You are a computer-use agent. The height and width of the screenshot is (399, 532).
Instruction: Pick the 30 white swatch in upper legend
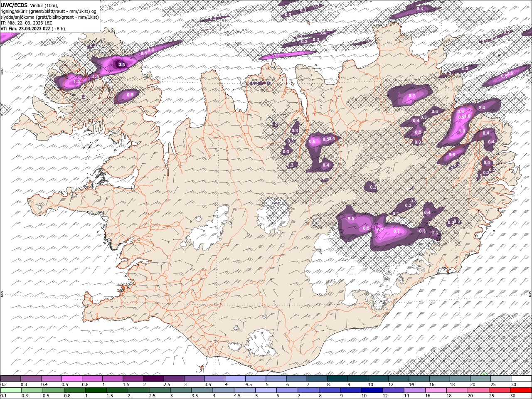tap(521, 379)
